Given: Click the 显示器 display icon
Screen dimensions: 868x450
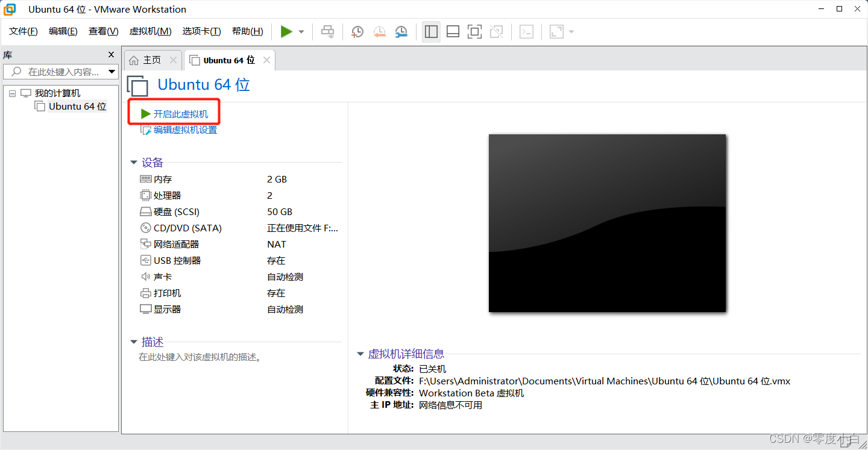Looking at the screenshot, I should pos(145,309).
